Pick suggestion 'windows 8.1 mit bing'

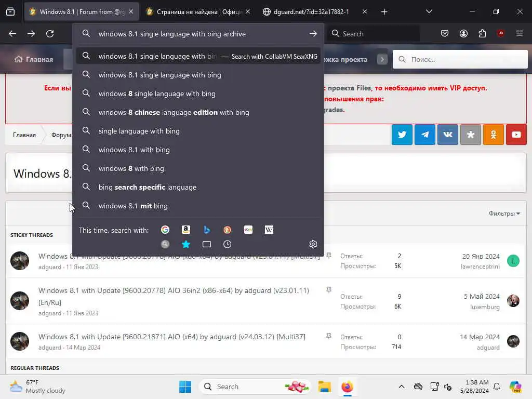click(198, 206)
